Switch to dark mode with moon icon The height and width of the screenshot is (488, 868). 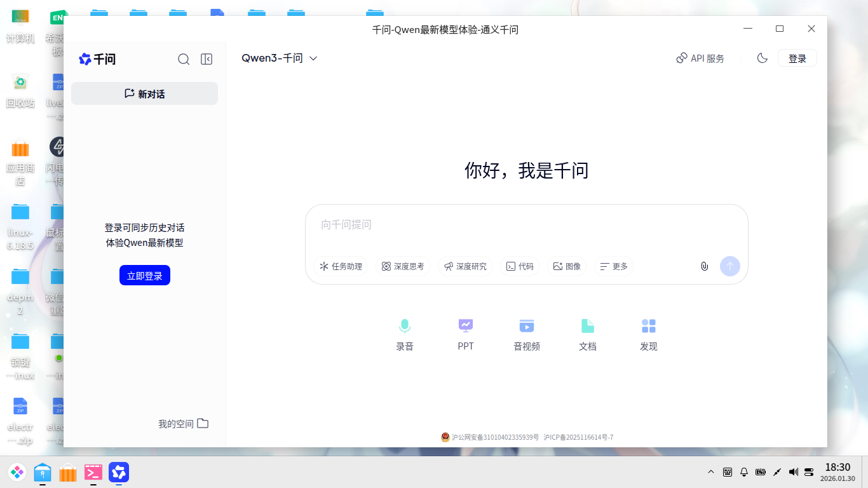pos(762,57)
